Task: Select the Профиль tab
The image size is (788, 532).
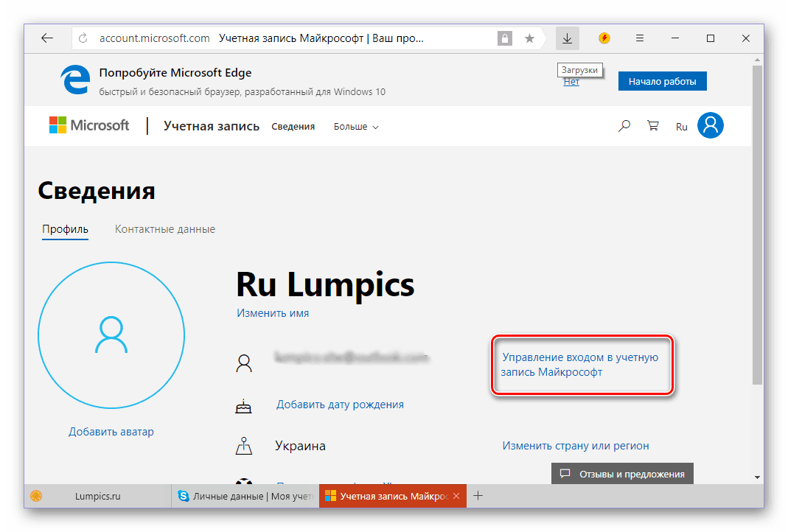Action: tap(65, 229)
